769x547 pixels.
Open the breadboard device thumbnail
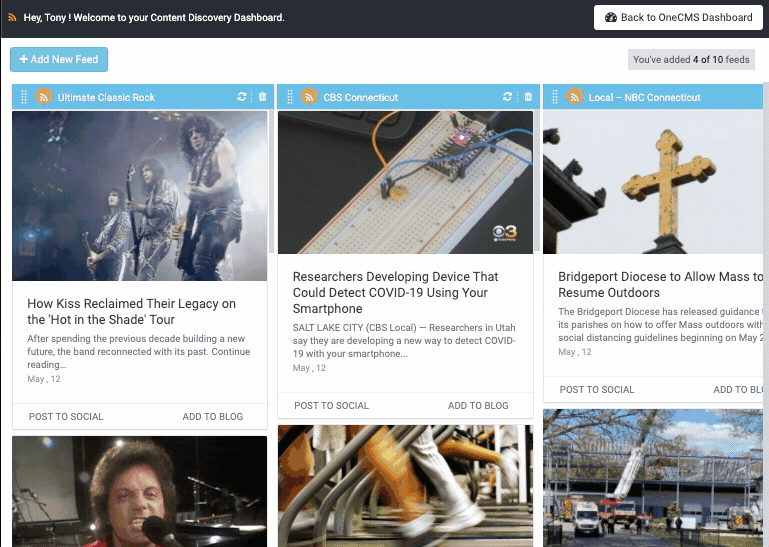pyautogui.click(x=405, y=182)
